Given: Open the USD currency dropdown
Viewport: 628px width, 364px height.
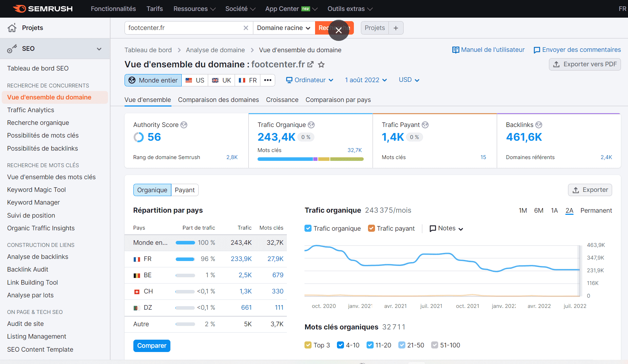Looking at the screenshot, I should tap(409, 80).
